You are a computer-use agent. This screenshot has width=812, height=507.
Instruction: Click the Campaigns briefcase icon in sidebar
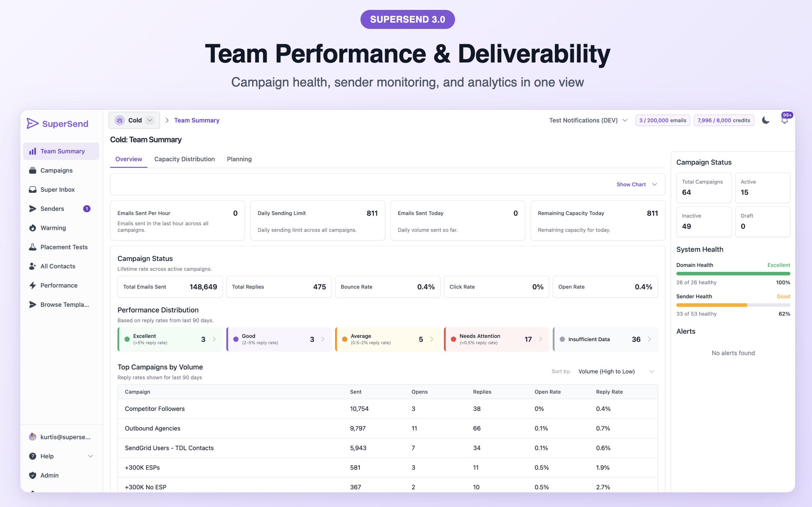(32, 171)
